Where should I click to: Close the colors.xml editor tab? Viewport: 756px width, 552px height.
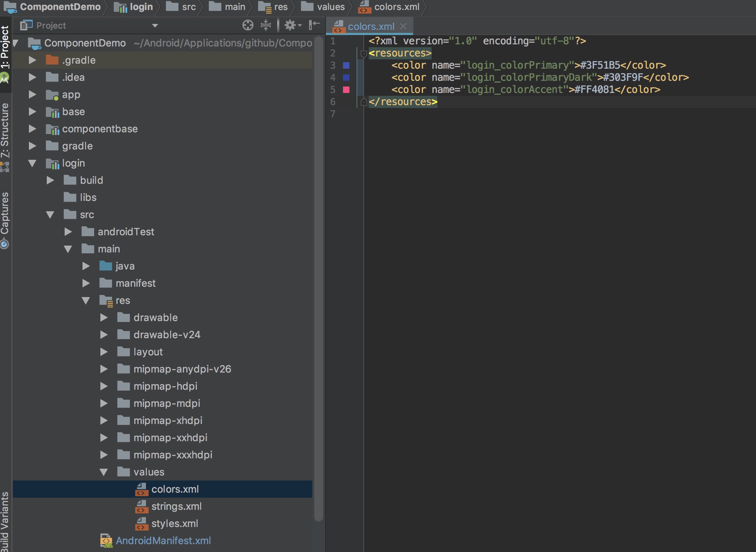403,26
